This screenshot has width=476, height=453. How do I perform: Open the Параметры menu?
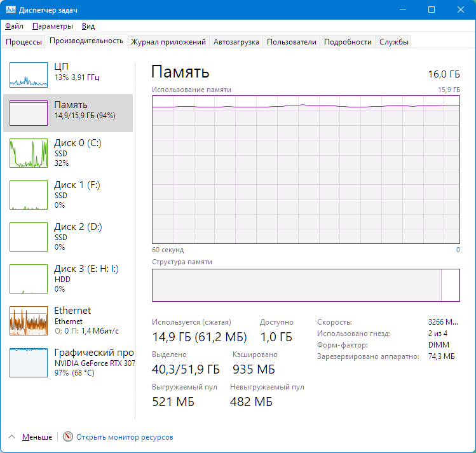[x=53, y=26]
